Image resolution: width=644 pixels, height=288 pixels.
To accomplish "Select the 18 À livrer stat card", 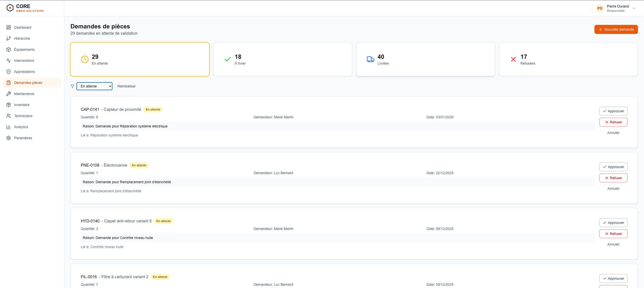I will pos(283,59).
